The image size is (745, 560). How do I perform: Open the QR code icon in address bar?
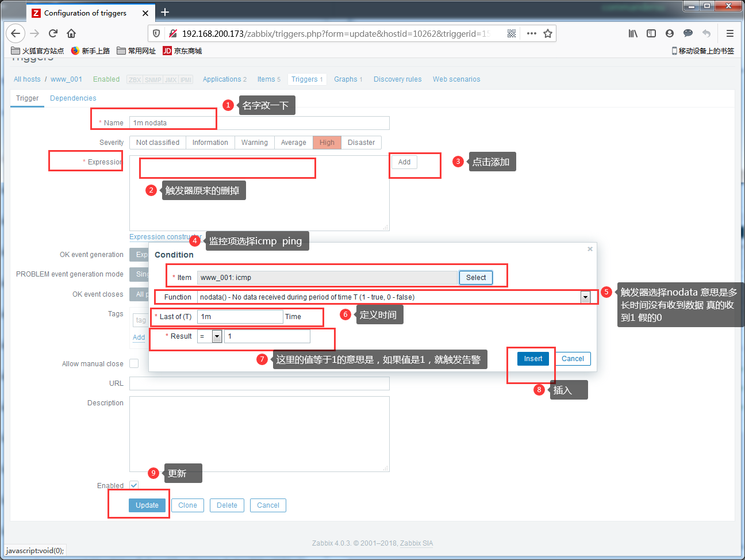[x=512, y=33]
